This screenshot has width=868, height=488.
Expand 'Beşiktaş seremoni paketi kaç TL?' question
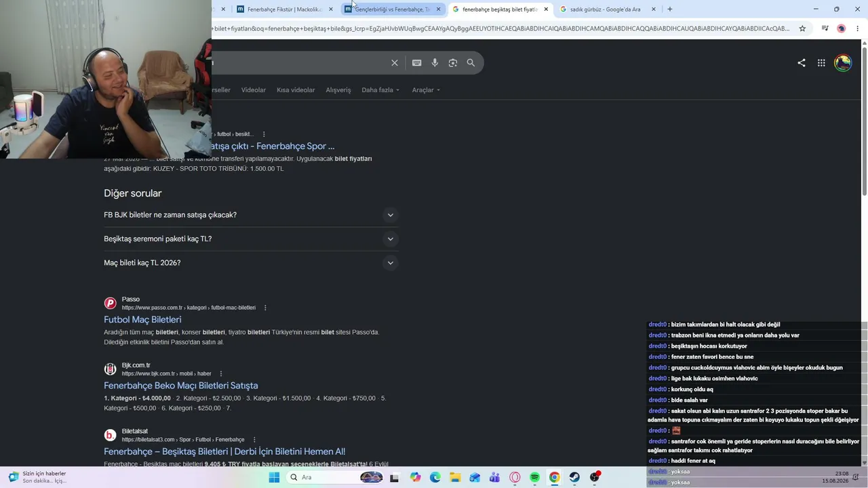coord(251,239)
